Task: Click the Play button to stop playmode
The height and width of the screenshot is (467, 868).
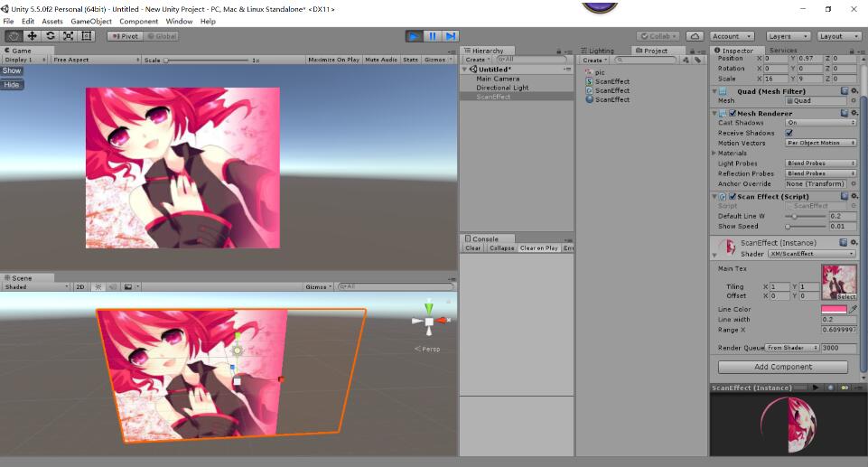Action: (414, 36)
